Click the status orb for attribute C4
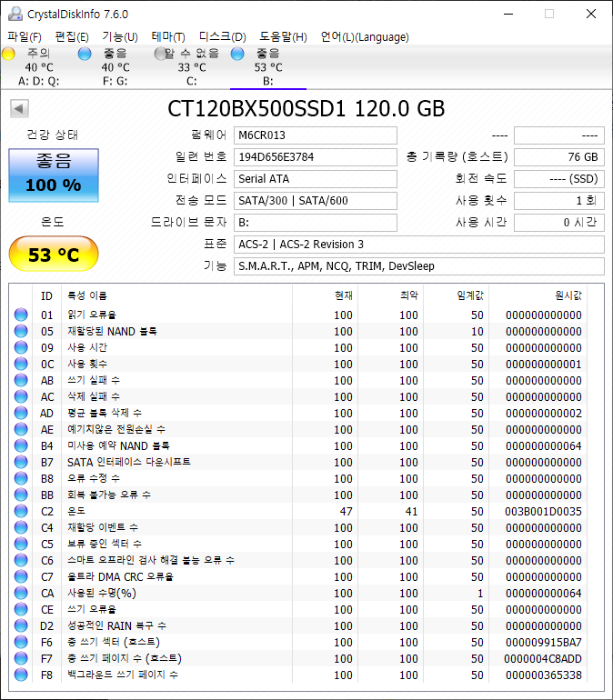 click(x=21, y=527)
